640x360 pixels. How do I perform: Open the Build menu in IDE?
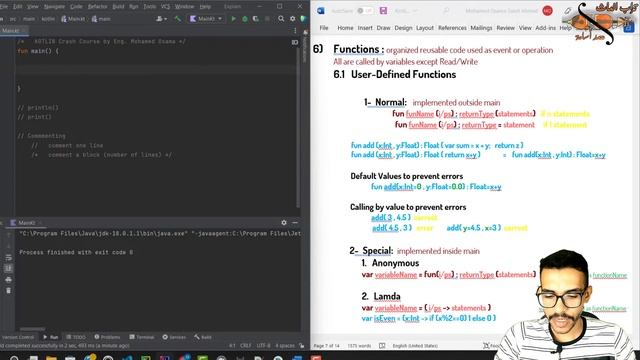tap(118, 7)
